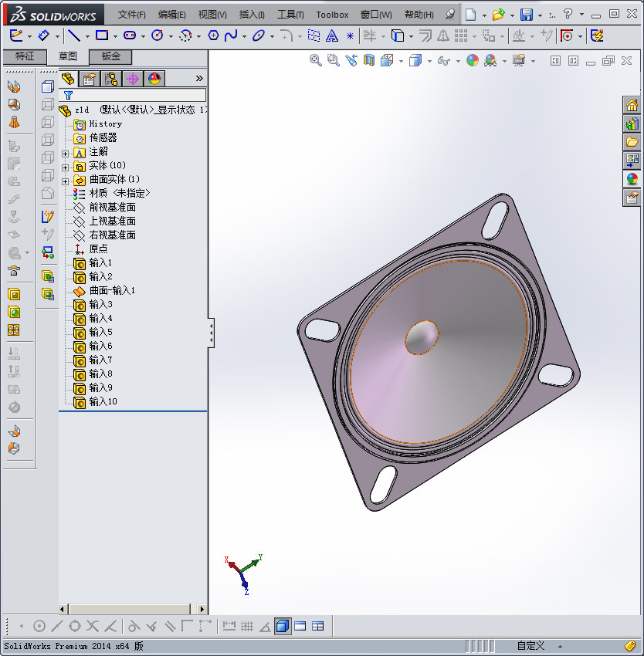Click the 自定义 status bar button
This screenshot has height=656, width=644.
pyautogui.click(x=530, y=646)
